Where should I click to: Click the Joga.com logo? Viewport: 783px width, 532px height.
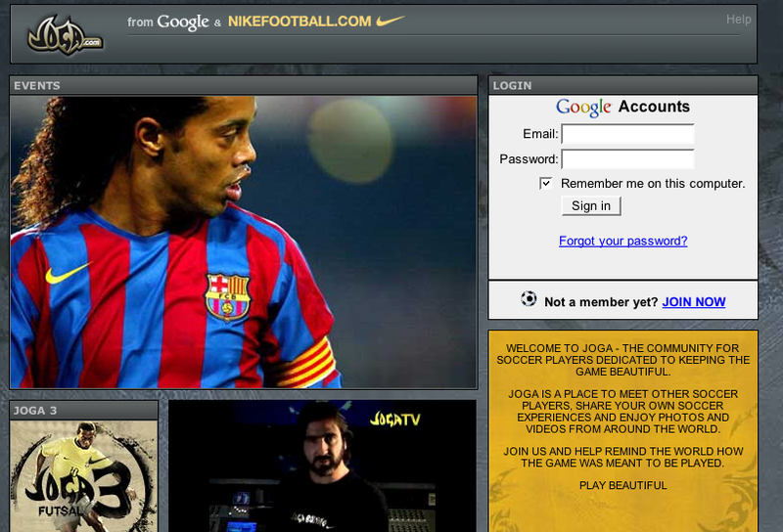pos(66,34)
